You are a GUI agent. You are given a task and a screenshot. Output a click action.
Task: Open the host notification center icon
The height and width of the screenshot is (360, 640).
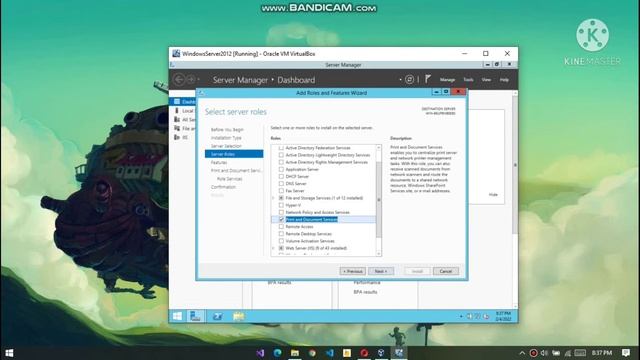[626, 353]
